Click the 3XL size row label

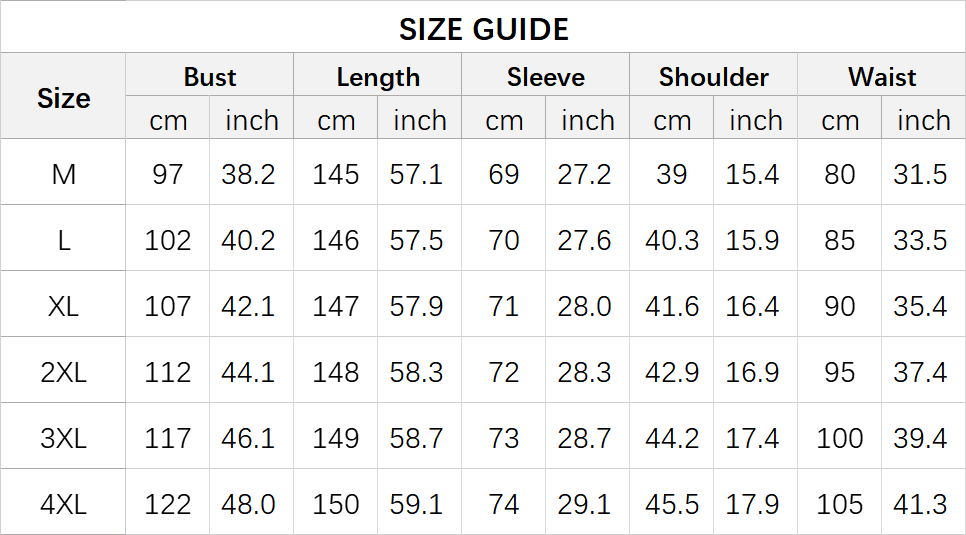click(63, 438)
